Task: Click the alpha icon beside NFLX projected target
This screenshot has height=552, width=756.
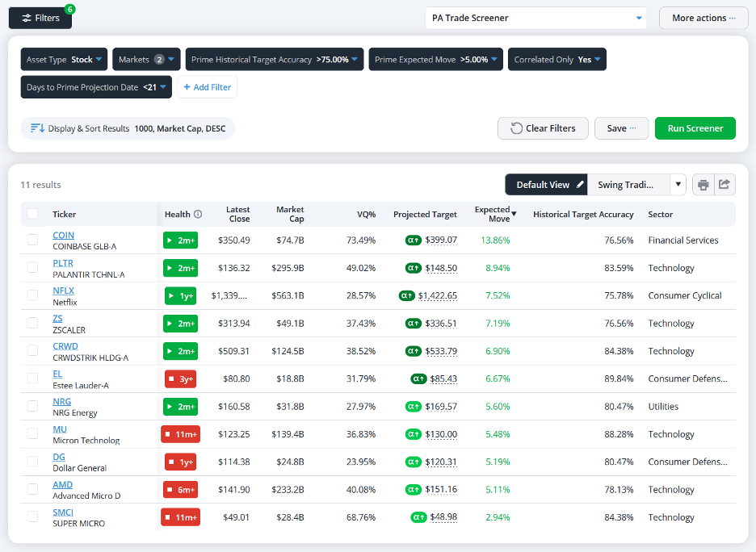Action: 406,295
